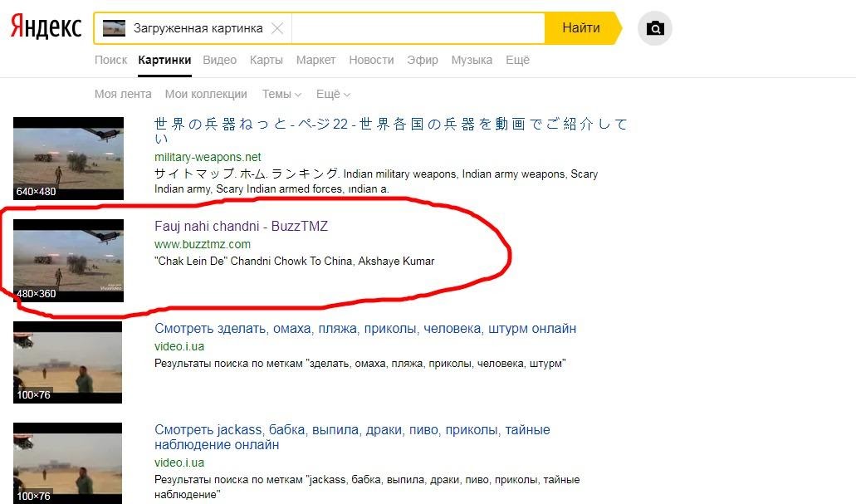Click the yellow Найти button
Screen dimensions: 856x504
coord(581,28)
